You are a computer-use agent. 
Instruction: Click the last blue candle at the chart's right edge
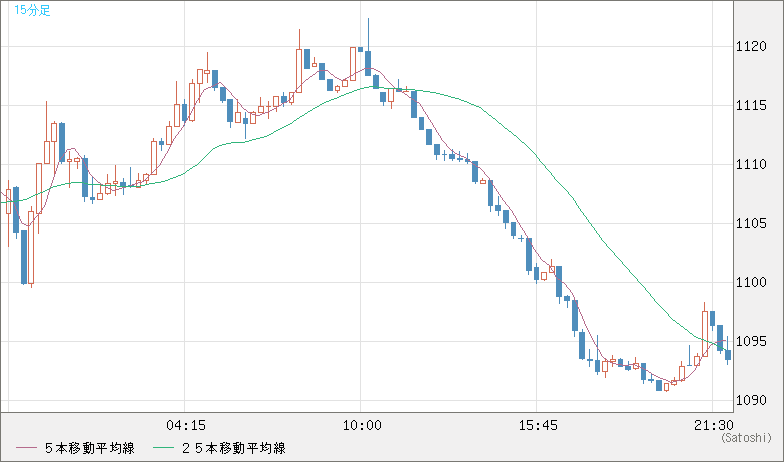728,350
